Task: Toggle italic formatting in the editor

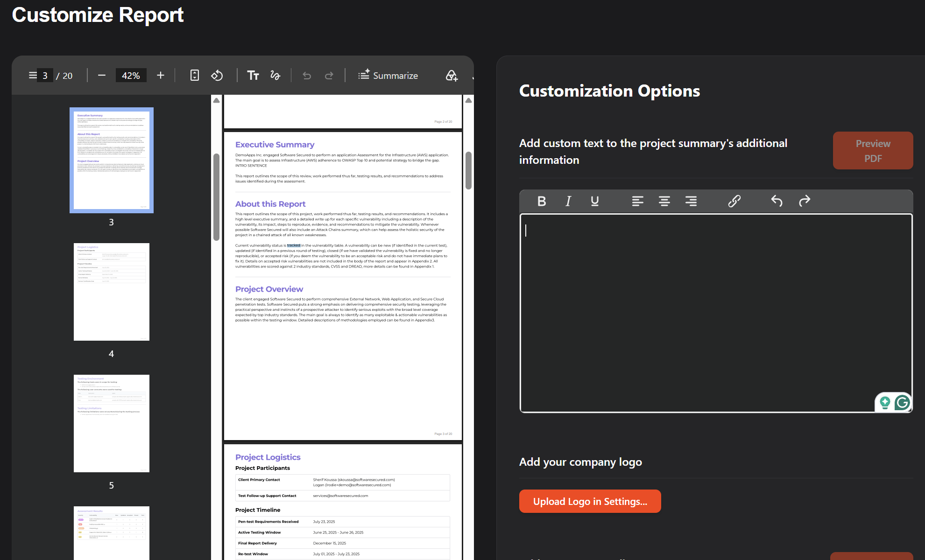Action: click(x=568, y=201)
